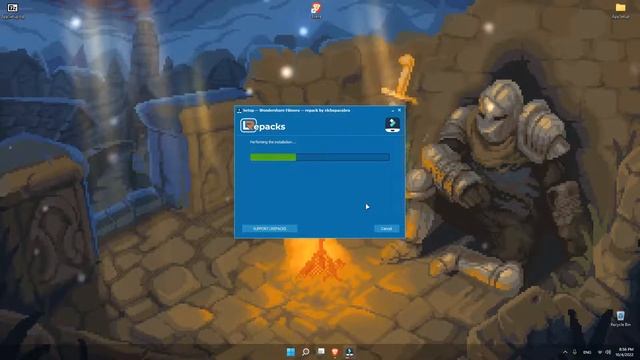Click the setup installer icon in the taskbar
The image size is (640, 360).
pyautogui.click(x=349, y=352)
